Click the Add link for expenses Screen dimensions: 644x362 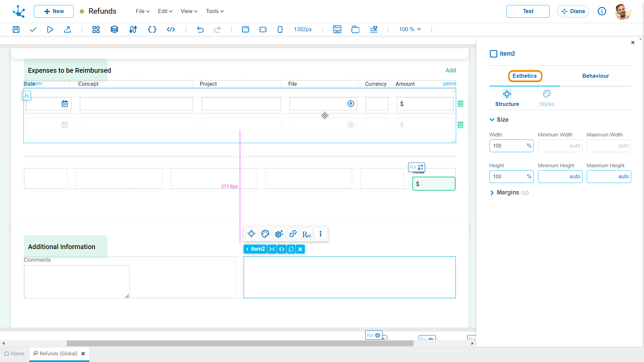click(450, 70)
